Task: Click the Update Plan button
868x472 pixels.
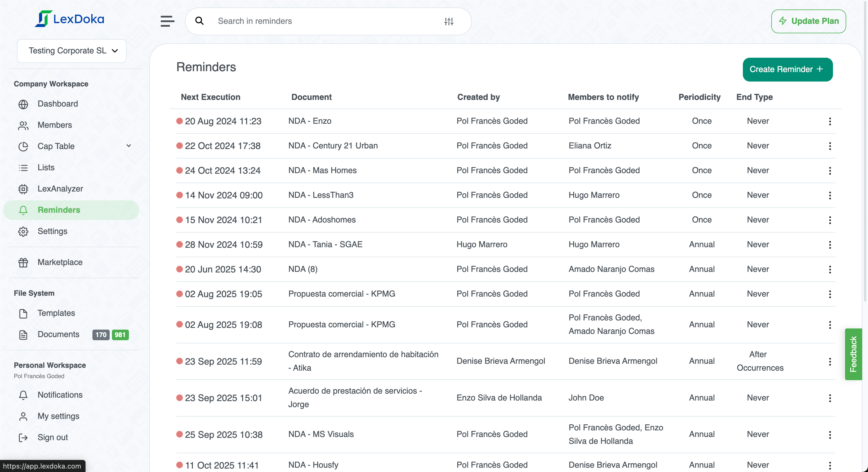Action: (x=808, y=21)
